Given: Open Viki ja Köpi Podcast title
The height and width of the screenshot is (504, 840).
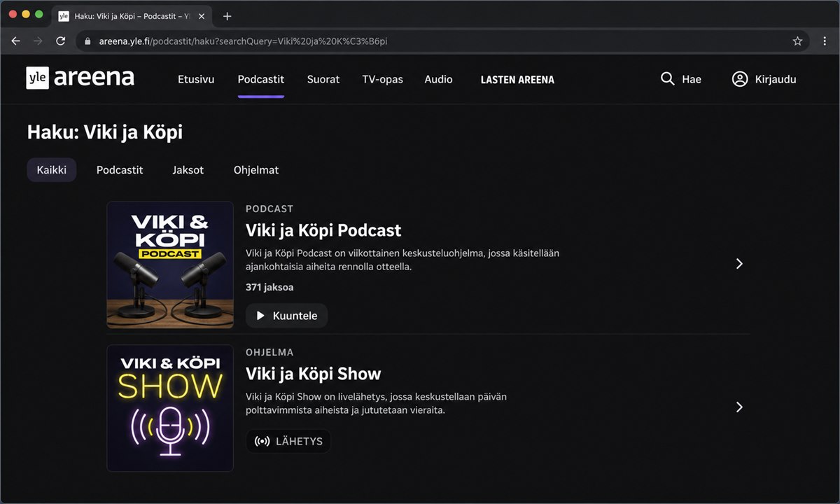Looking at the screenshot, I should click(x=323, y=230).
